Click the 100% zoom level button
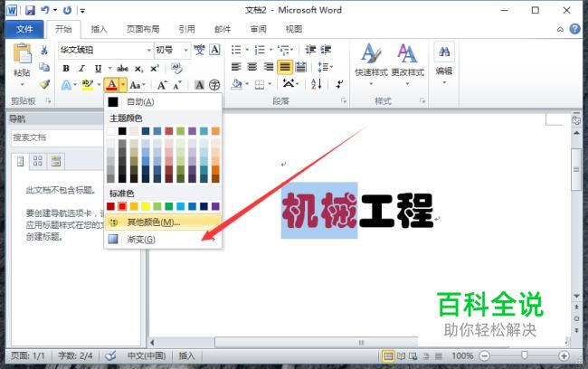The width and height of the screenshot is (588, 369). [462, 355]
